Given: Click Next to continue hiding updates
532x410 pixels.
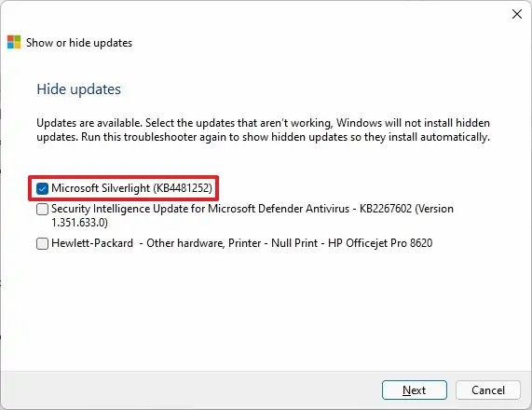Looking at the screenshot, I should coord(415,390).
